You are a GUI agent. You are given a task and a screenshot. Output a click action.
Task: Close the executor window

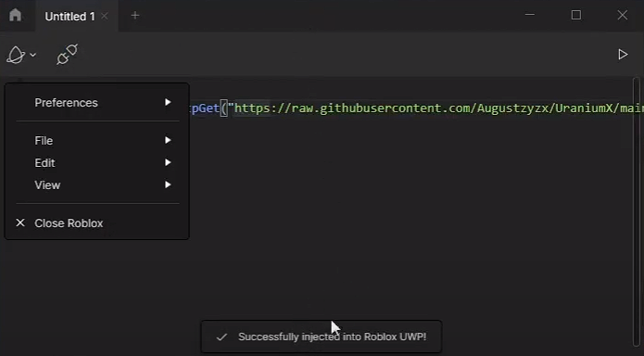click(x=623, y=15)
